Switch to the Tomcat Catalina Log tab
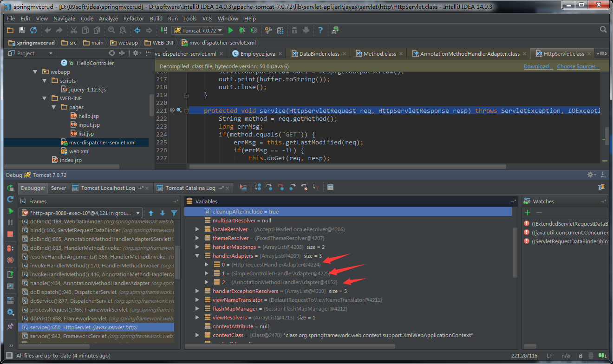Screen dimensions: 613x364 pyautogui.click(x=191, y=188)
